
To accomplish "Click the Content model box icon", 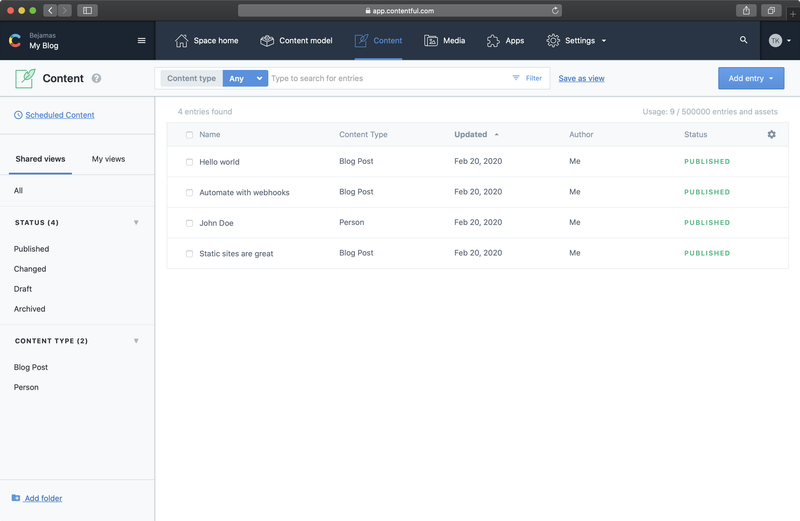I will [x=267, y=41].
